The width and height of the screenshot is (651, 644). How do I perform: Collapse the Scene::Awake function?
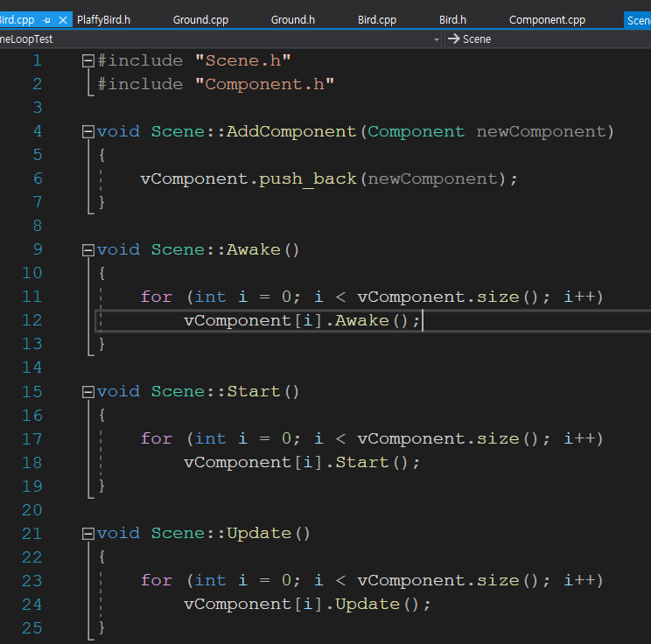coord(87,249)
